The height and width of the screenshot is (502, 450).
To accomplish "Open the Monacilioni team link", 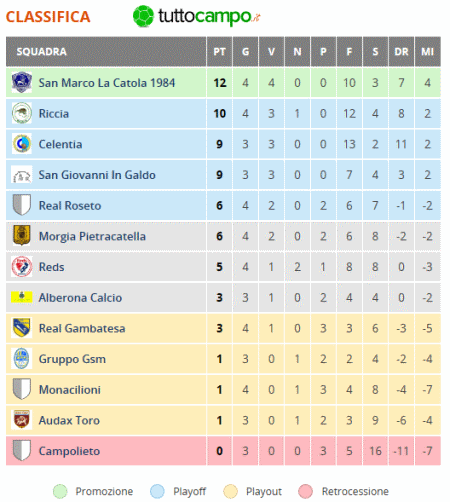I will point(70,390).
